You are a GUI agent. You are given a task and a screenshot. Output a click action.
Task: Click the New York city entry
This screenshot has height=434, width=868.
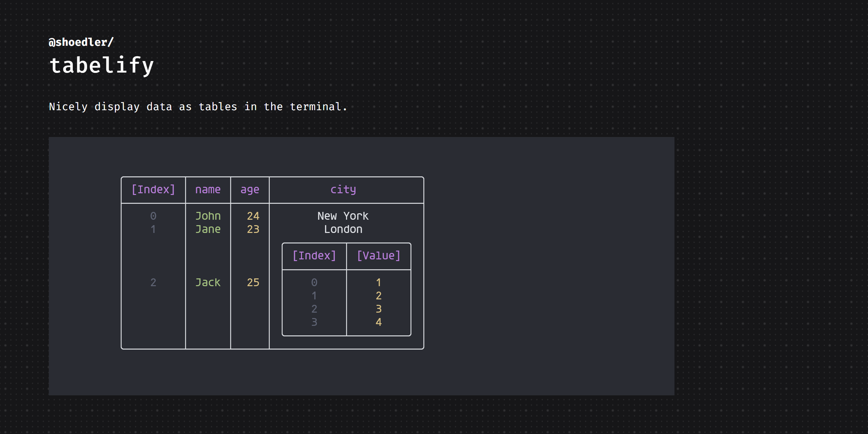pyautogui.click(x=343, y=216)
